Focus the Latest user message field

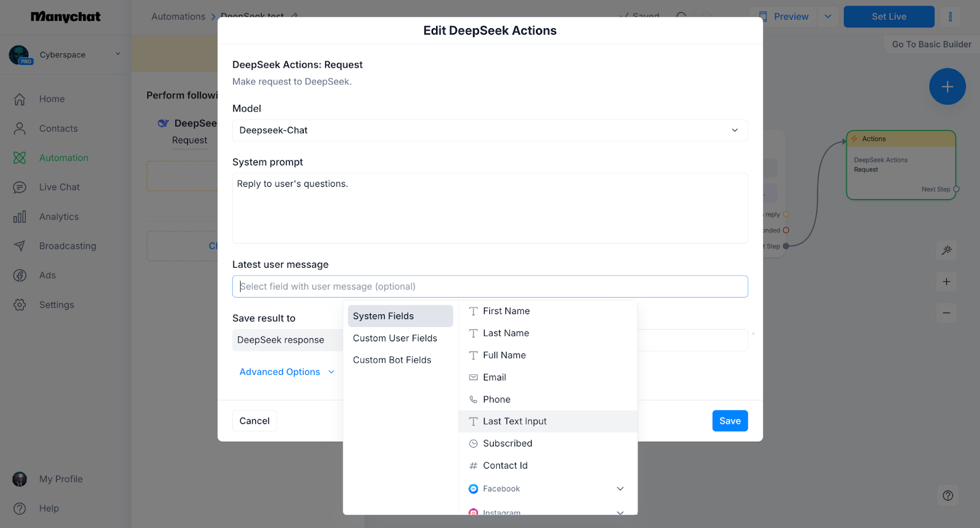pyautogui.click(x=490, y=287)
